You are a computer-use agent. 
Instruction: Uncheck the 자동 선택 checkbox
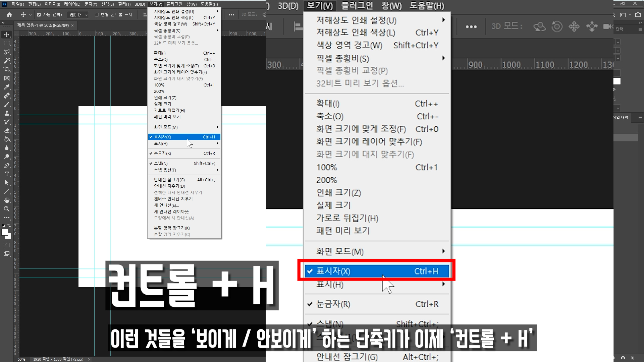click(x=39, y=15)
